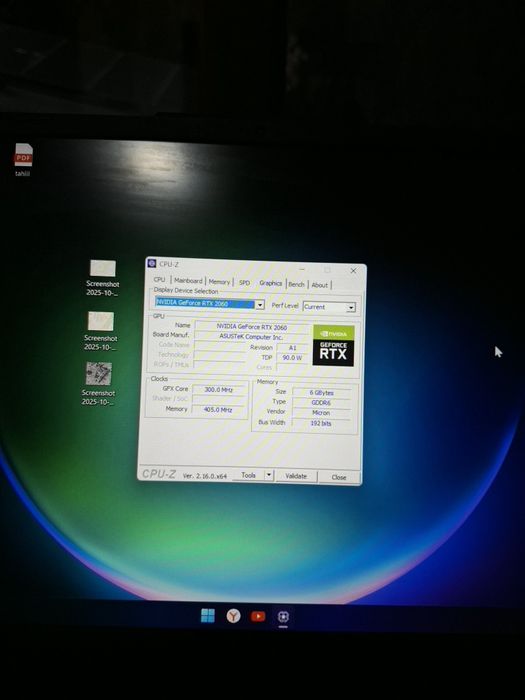Open the Windows Start button
This screenshot has width=525, height=700.
coord(208,616)
